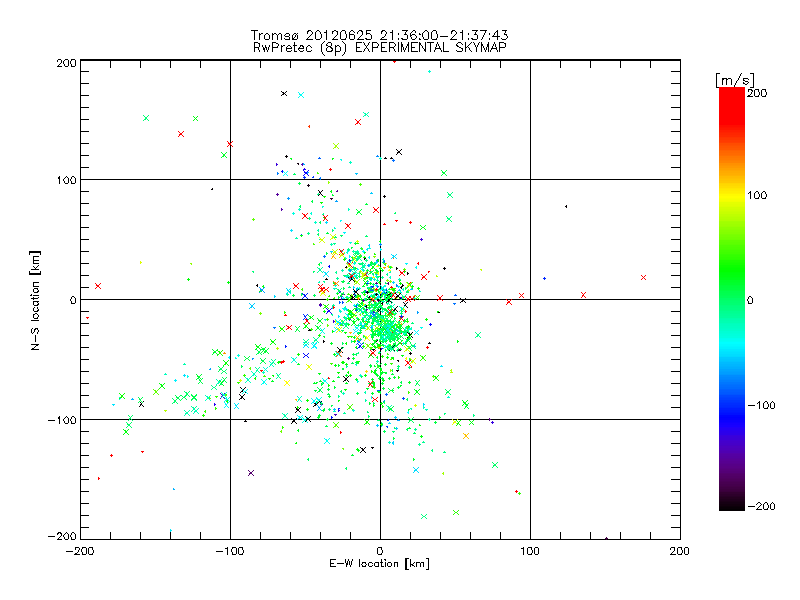Pick the blue band of the colorbar
Image resolution: width=800 pixels, height=600 pixels.
click(732, 416)
